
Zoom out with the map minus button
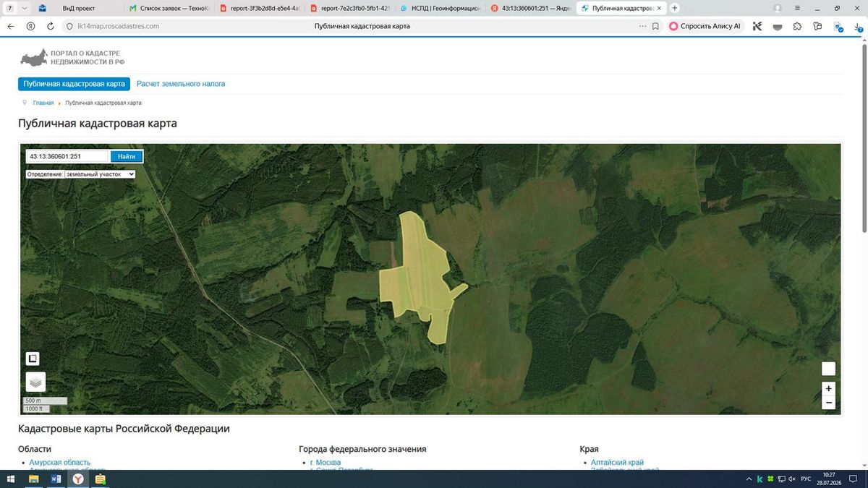pos(829,403)
